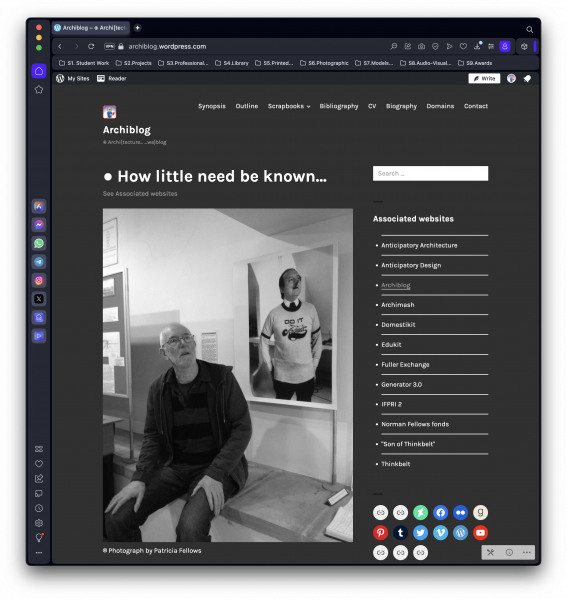
Task: Open Telegram from the sidebar
Action: point(39,262)
